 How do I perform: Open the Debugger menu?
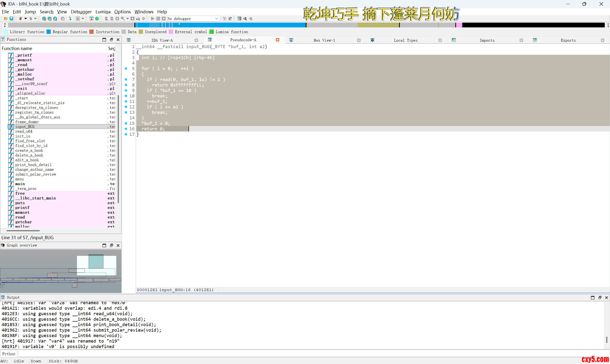[81, 11]
